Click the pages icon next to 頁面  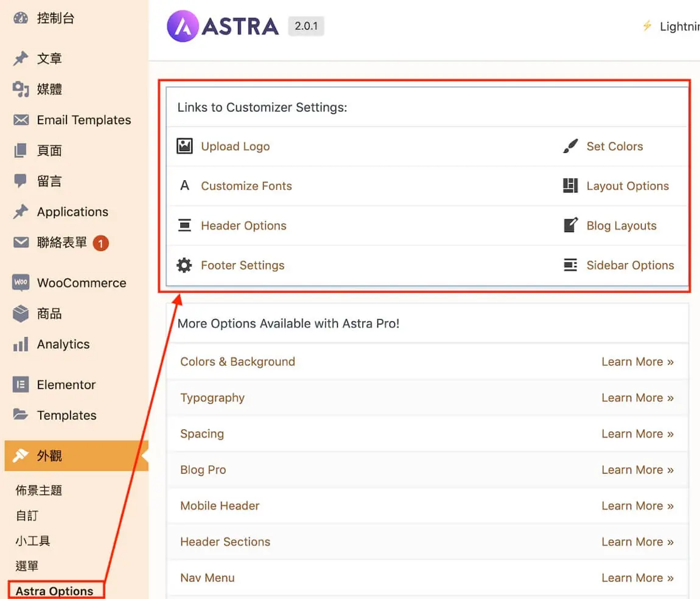[x=21, y=150]
